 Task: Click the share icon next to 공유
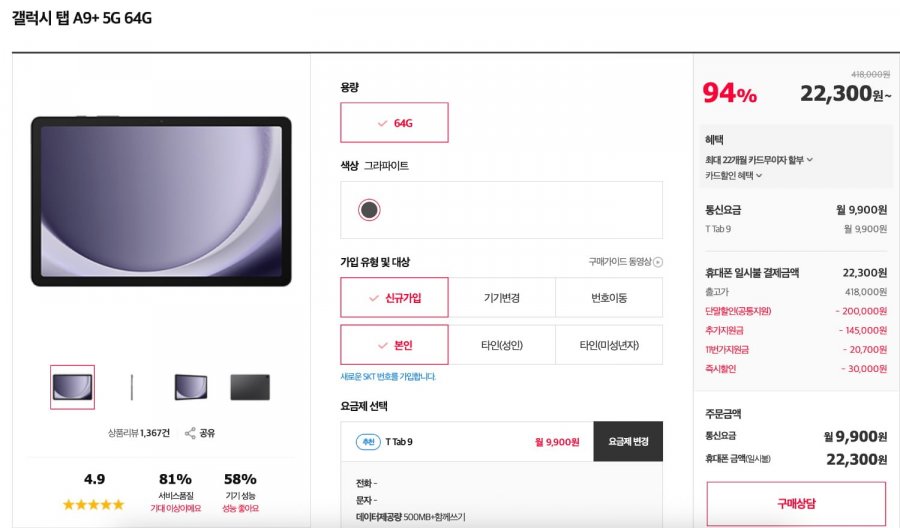tap(190, 433)
